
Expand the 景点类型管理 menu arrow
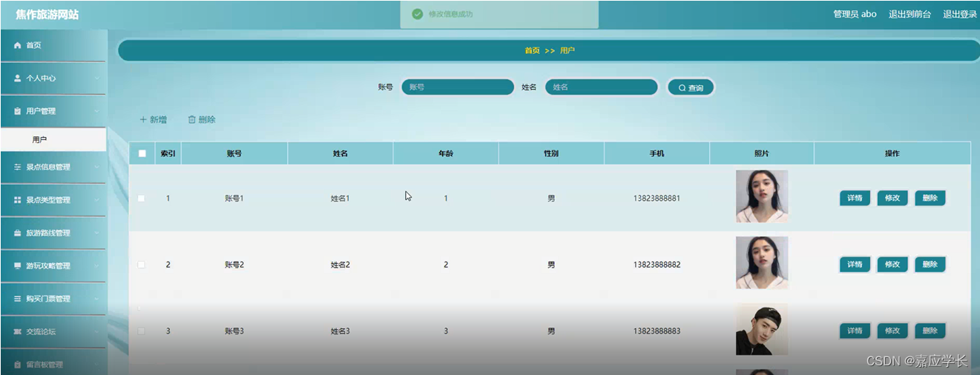[96, 200]
